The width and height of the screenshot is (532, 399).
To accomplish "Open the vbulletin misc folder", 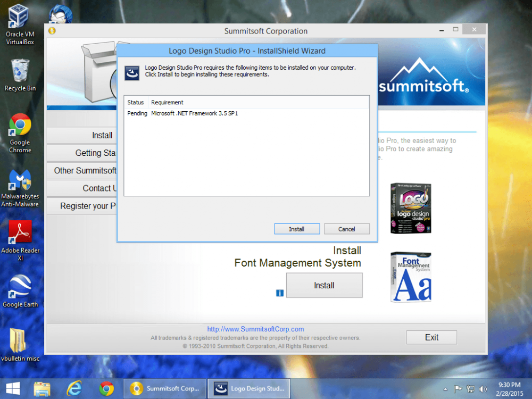I will coord(20,345).
